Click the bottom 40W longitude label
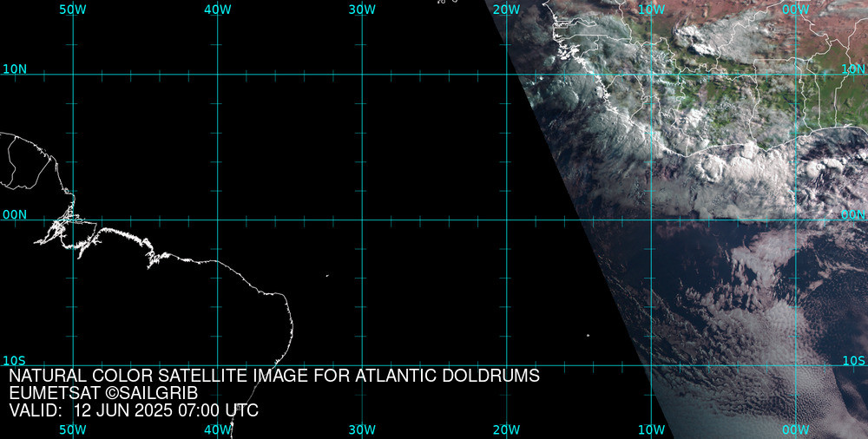868x439 pixels. pos(218,430)
